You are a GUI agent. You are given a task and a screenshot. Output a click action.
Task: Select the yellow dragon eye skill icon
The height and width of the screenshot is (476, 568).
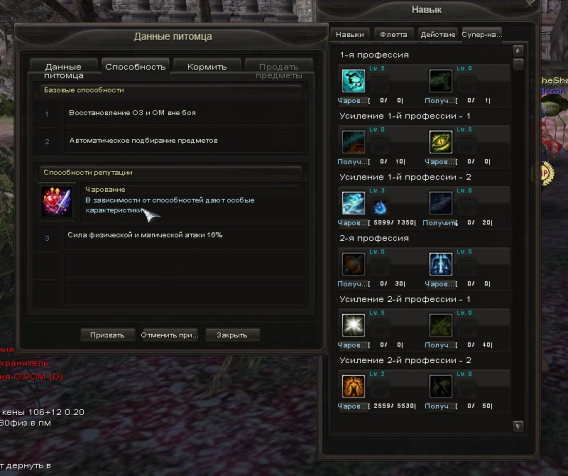440,142
